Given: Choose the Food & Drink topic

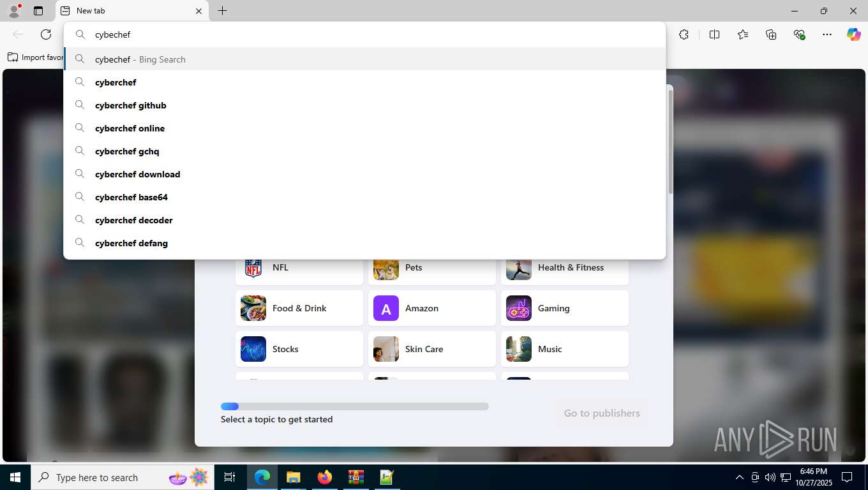Looking at the screenshot, I should coord(299,308).
